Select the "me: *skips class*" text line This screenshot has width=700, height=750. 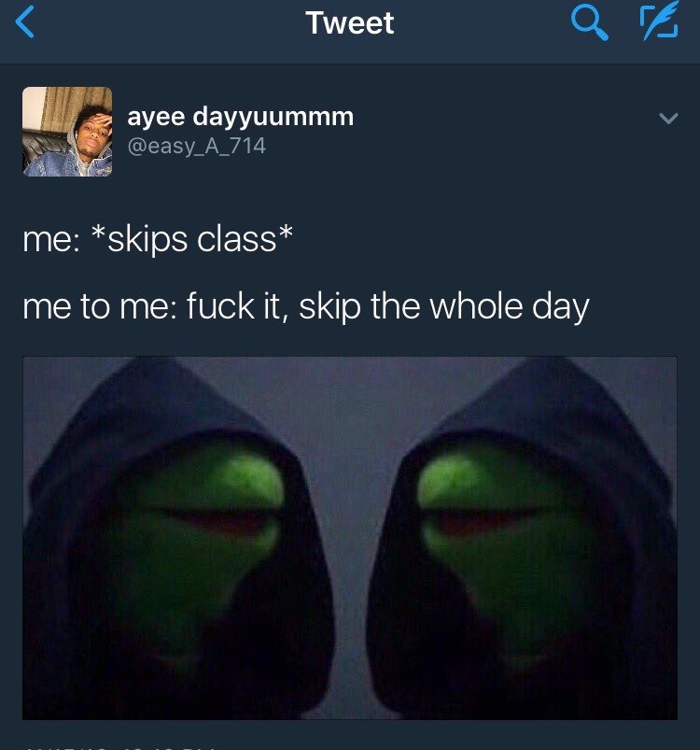click(158, 239)
